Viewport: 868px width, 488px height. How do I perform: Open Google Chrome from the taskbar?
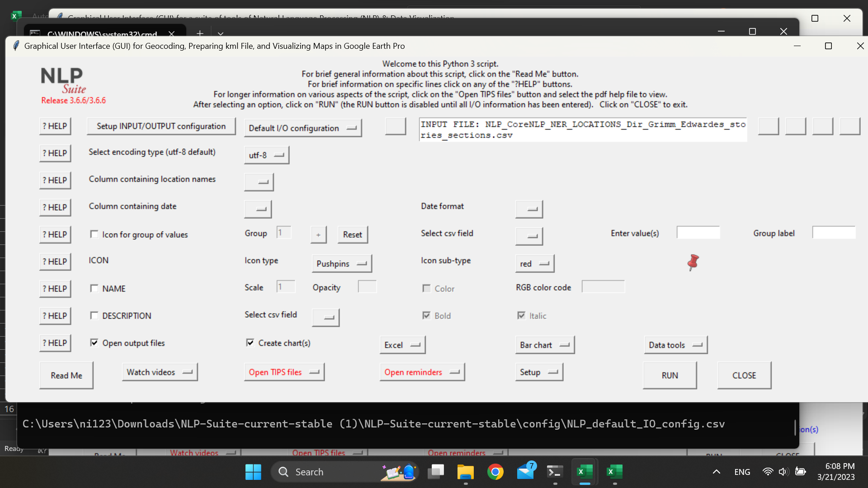(495, 472)
